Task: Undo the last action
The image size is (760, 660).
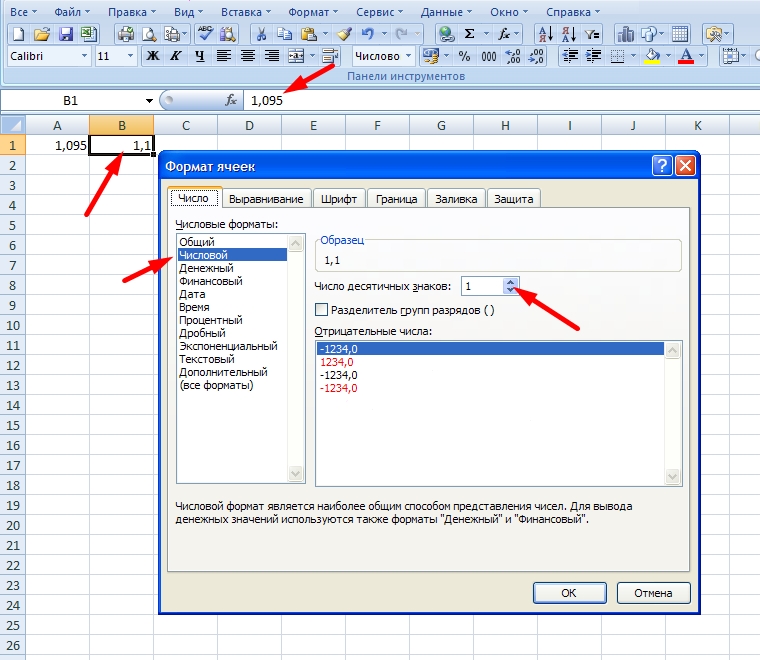Action: [x=368, y=34]
